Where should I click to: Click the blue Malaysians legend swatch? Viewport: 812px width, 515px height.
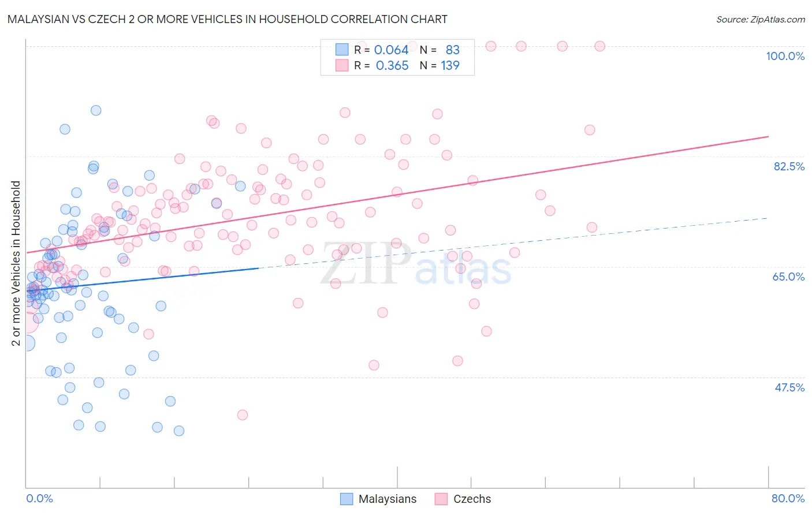(x=347, y=499)
